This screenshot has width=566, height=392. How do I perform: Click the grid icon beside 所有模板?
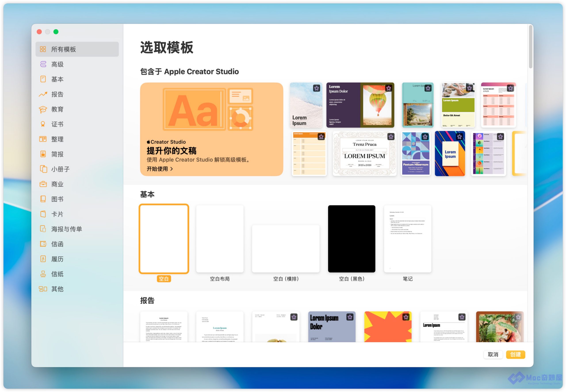coord(43,49)
